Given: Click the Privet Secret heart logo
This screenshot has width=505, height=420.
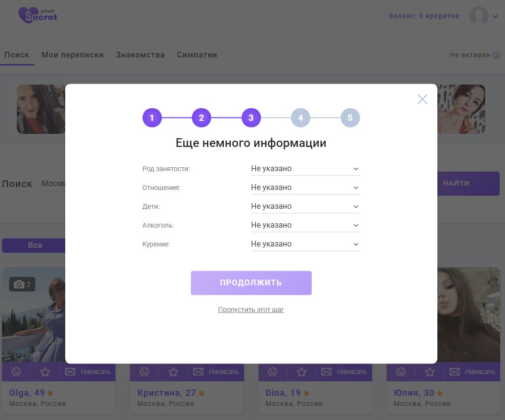Looking at the screenshot, I should pos(38,15).
